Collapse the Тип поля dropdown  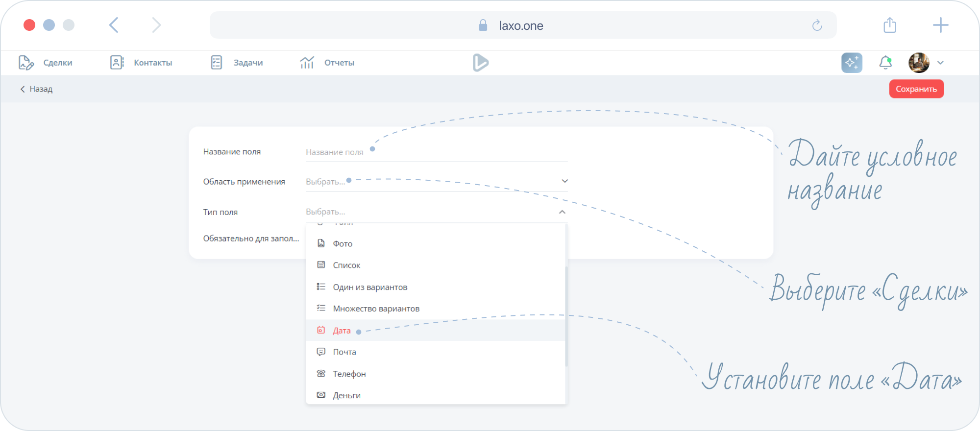pyautogui.click(x=562, y=212)
